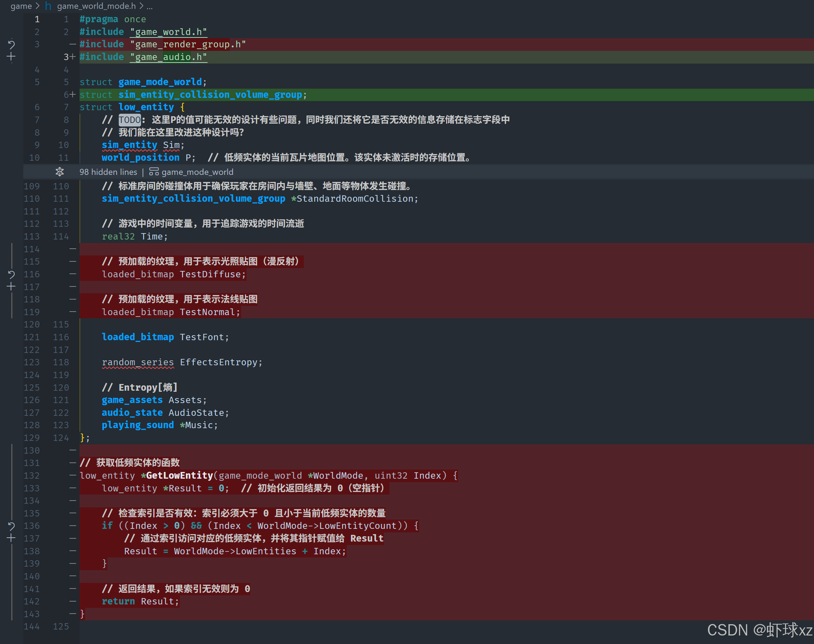The width and height of the screenshot is (814, 644).
Task: Click symbol icon beside game_mode_world label
Action: pos(154,172)
